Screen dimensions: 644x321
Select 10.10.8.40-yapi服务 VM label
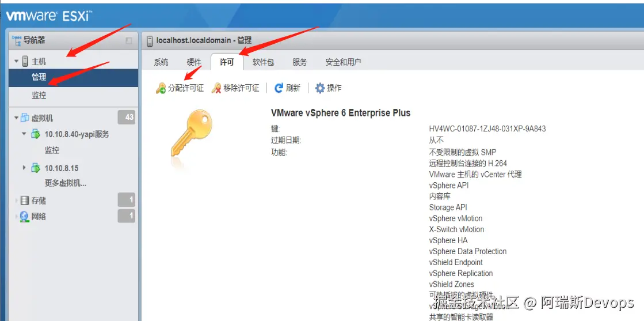(77, 134)
